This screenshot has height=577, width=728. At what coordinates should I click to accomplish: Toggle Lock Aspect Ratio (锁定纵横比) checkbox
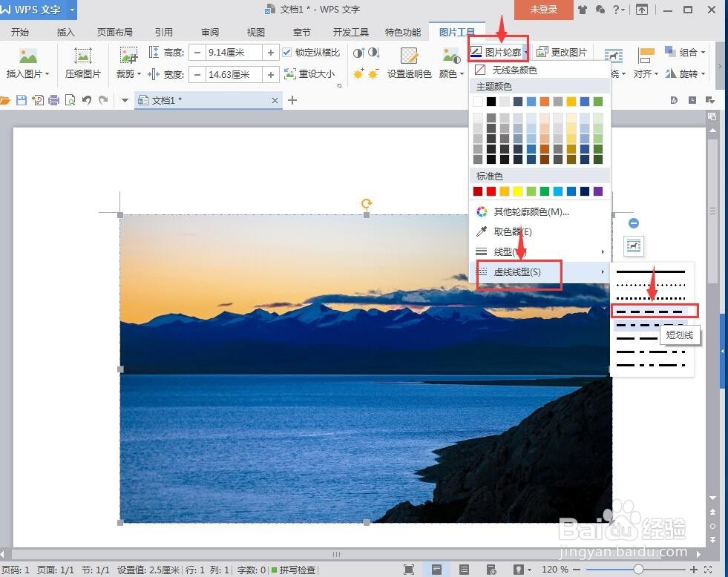point(287,53)
